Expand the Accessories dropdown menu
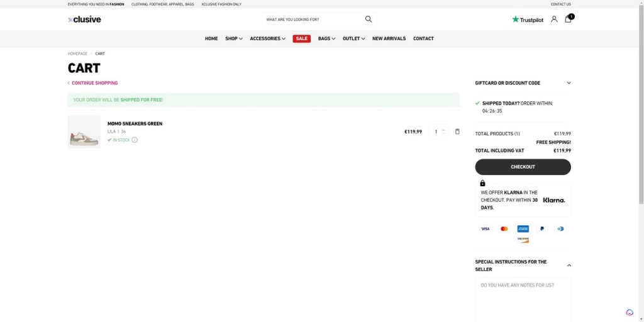 (267, 38)
